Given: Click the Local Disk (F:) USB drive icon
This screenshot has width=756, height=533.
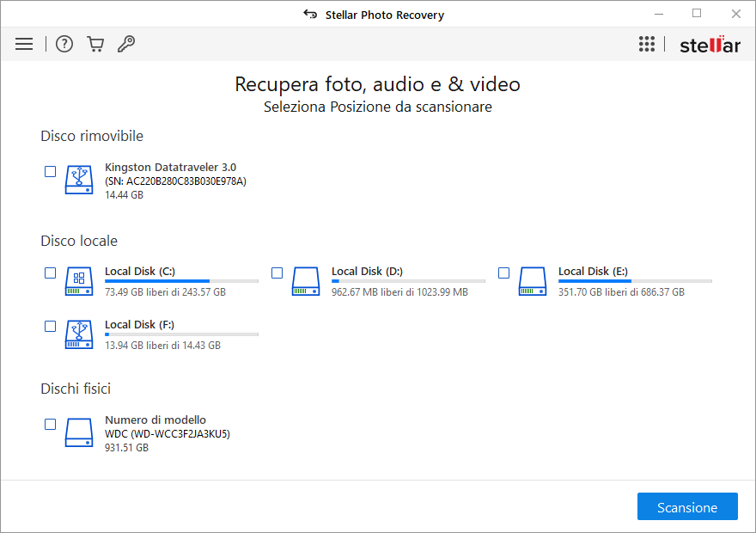Looking at the screenshot, I should (x=79, y=334).
